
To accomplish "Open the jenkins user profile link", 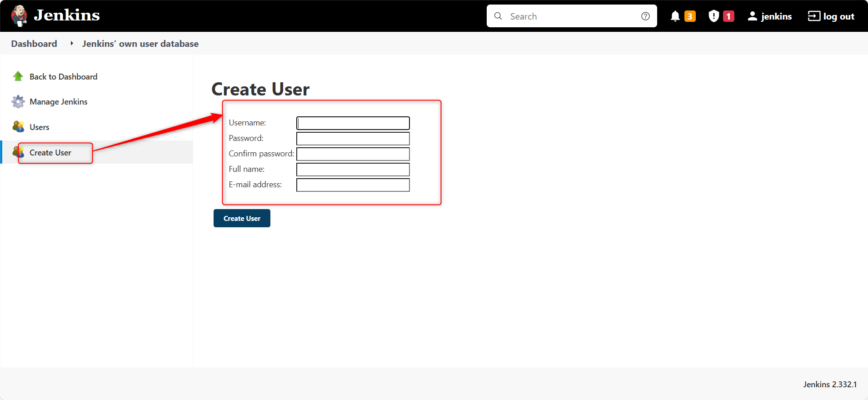I will pos(776,16).
